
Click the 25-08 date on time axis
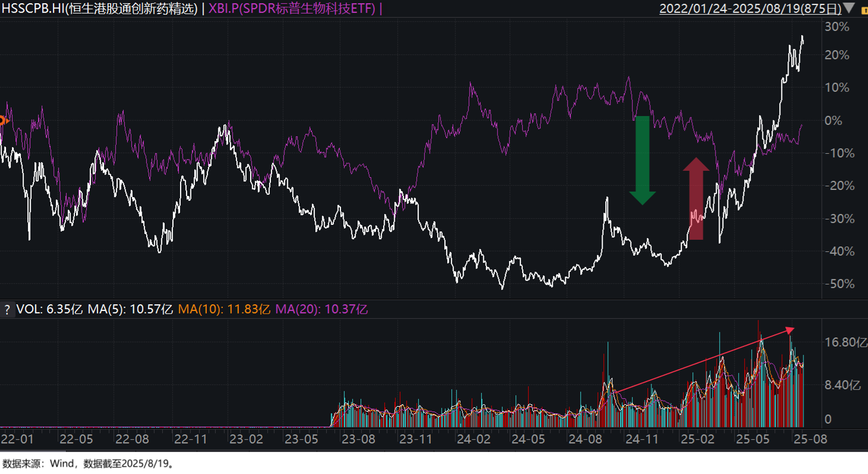click(811, 440)
